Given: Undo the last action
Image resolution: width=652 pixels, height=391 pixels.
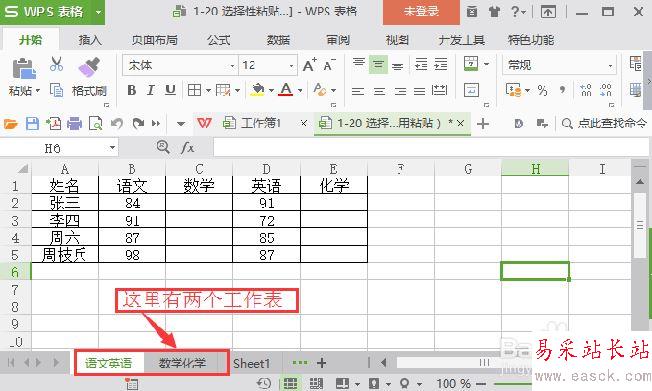Looking at the screenshot, I should tap(117, 124).
